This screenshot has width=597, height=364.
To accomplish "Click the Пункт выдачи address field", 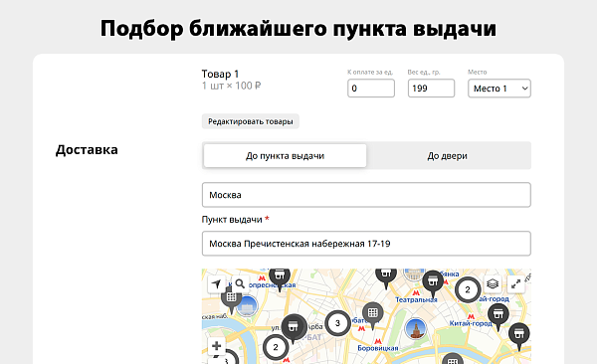I will (x=366, y=244).
